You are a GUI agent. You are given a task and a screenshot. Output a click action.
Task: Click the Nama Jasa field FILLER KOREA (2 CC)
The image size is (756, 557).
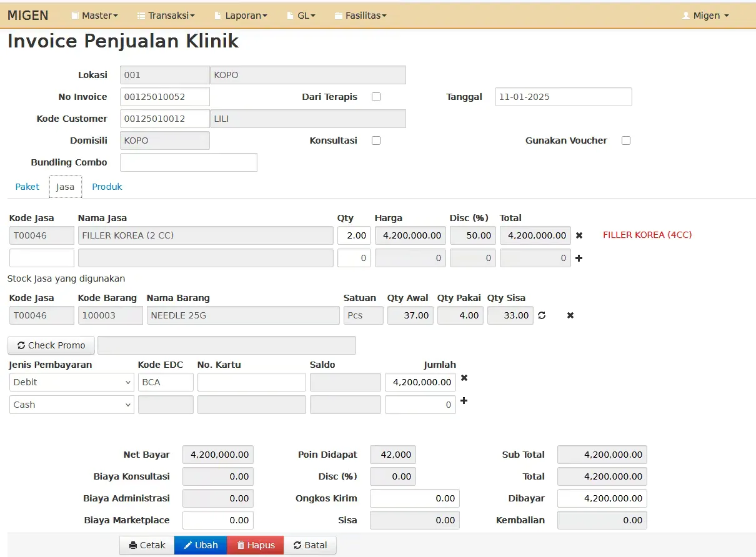(x=206, y=235)
